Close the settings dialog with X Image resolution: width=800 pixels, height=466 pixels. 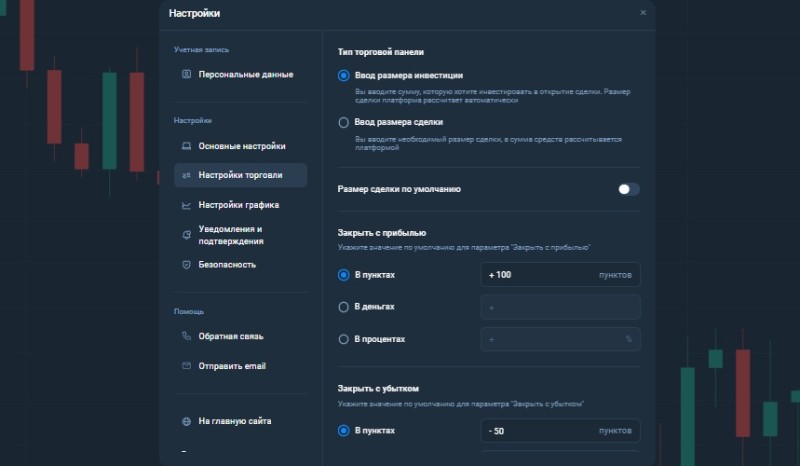coord(643,13)
